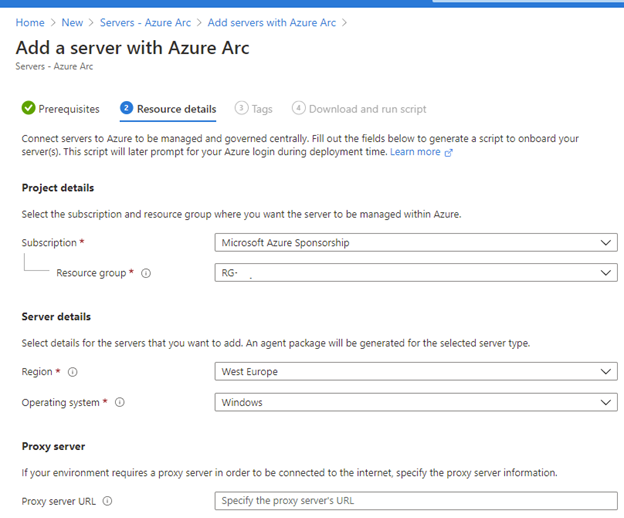Open the Region dropdown showing West Europe
This screenshot has width=624, height=518.
(x=416, y=372)
